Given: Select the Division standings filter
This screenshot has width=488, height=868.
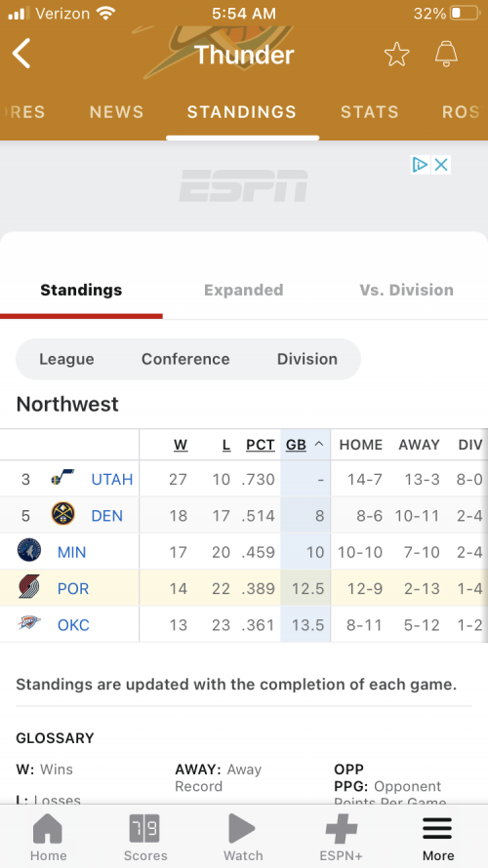Looking at the screenshot, I should point(307,359).
